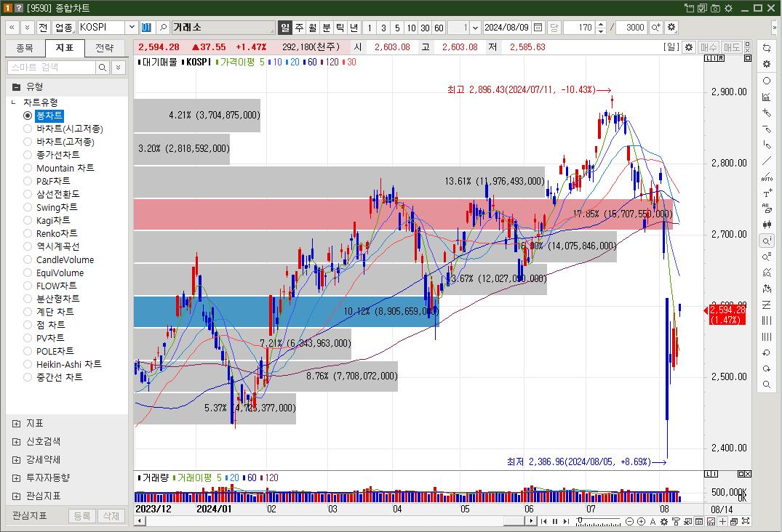Click the smart search magnifier button
Viewport: 782px width, 532px height.
point(103,68)
